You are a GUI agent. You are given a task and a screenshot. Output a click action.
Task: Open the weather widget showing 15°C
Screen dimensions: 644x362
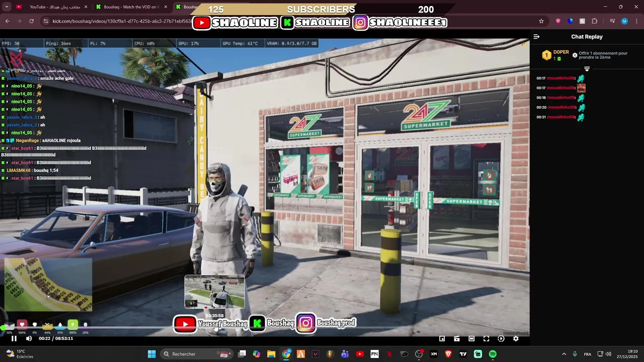point(19,354)
